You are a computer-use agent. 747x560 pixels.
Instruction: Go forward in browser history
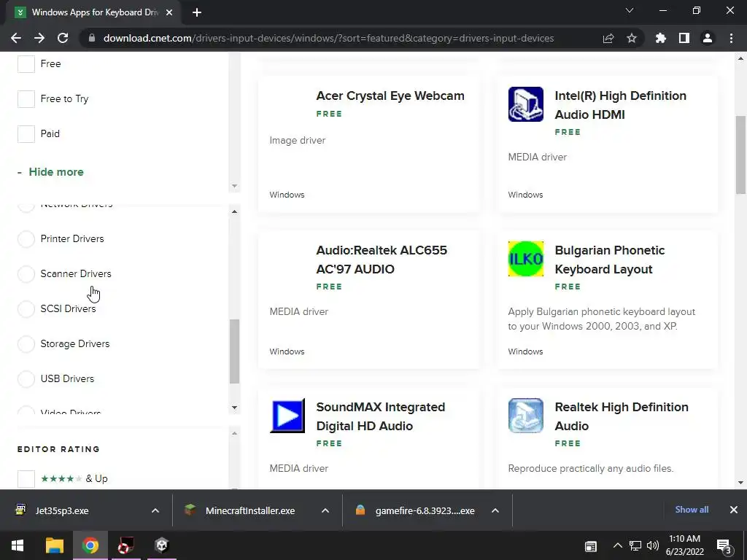point(39,38)
